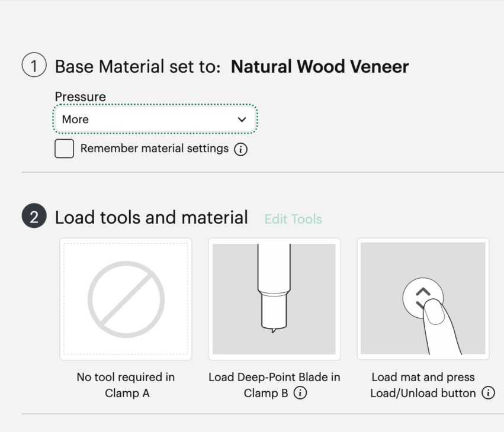
Task: Click the chevron arrow in Pressure dropdown
Action: pos(242,119)
